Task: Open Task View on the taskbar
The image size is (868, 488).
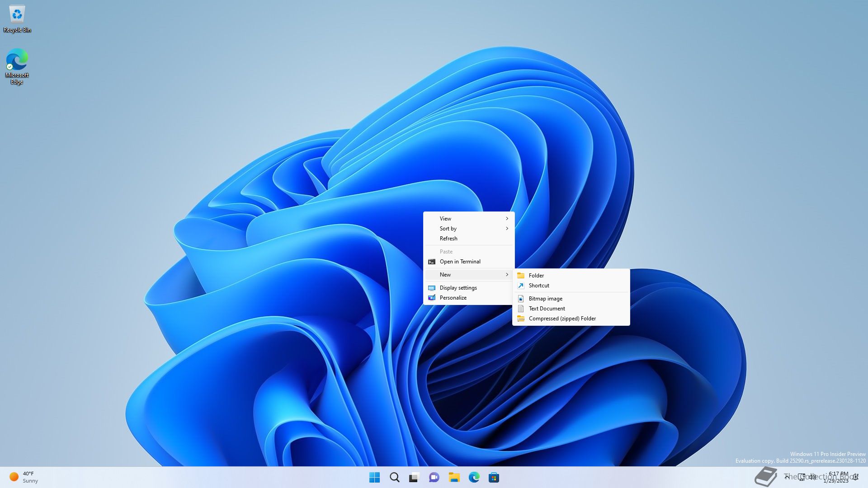Action: point(414,477)
